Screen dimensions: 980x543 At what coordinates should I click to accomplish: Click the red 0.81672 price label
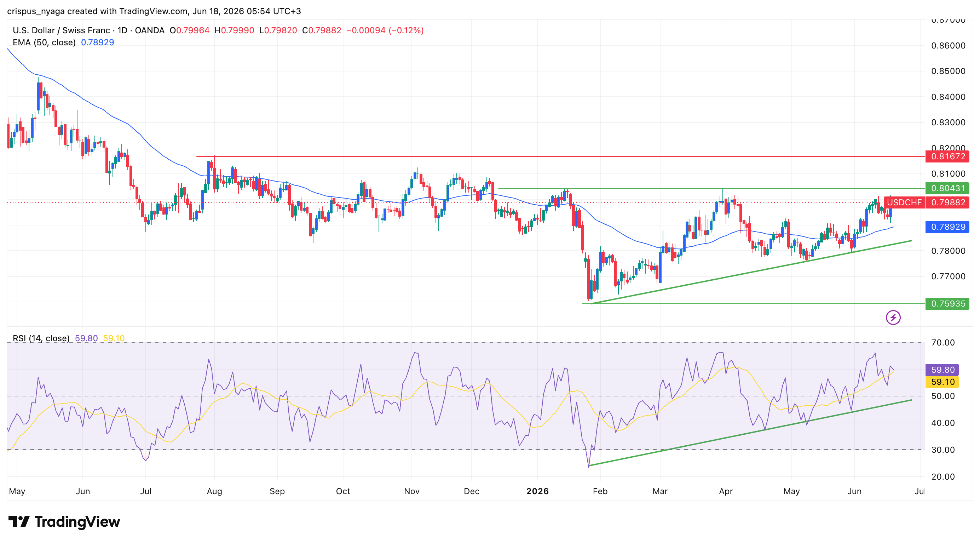coord(947,156)
